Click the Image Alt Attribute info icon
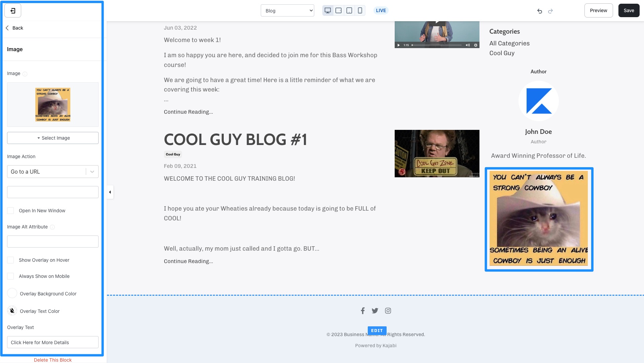The width and height of the screenshot is (644, 363). point(52,227)
